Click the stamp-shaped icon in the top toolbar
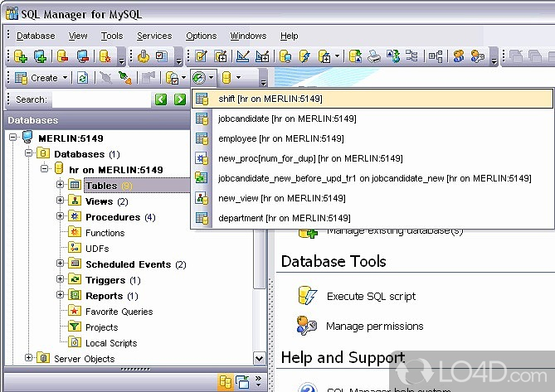The width and height of the screenshot is (555, 392). pos(143,56)
